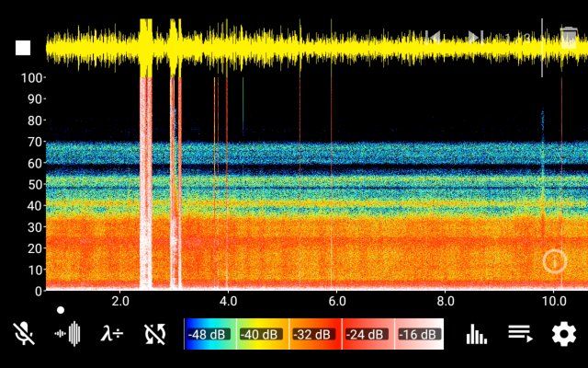Open the spectrum bar chart view
The image size is (588, 368).
(476, 334)
